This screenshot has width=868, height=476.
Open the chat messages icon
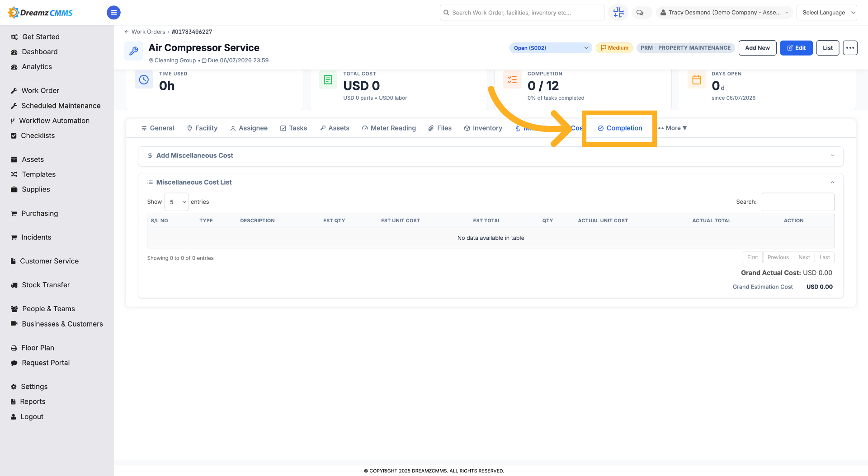(640, 13)
